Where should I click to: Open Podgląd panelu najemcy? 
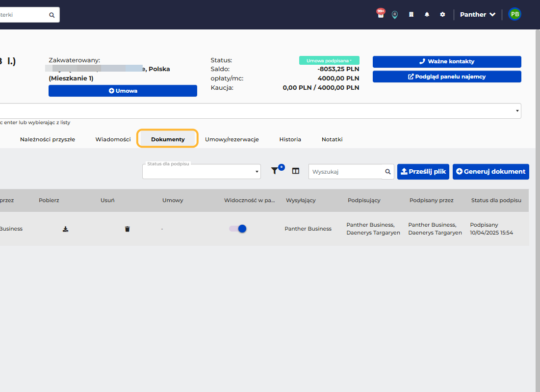(447, 77)
